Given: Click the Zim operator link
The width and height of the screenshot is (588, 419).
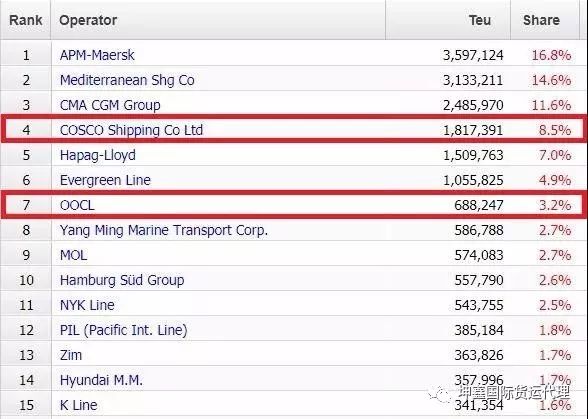Looking at the screenshot, I should (71, 355).
